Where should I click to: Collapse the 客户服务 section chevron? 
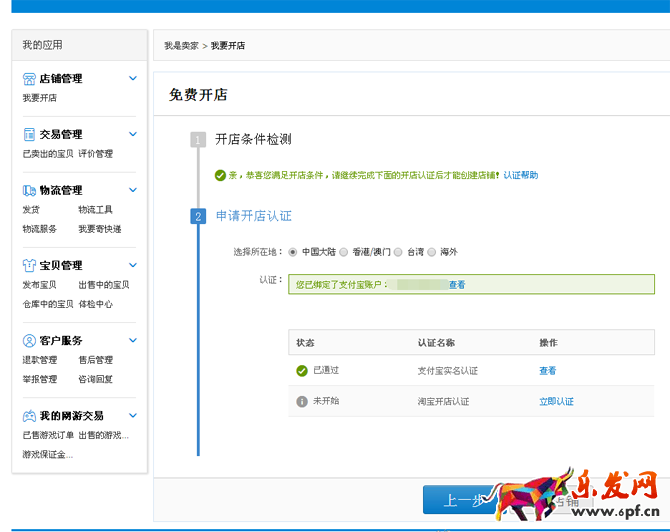click(x=133, y=340)
